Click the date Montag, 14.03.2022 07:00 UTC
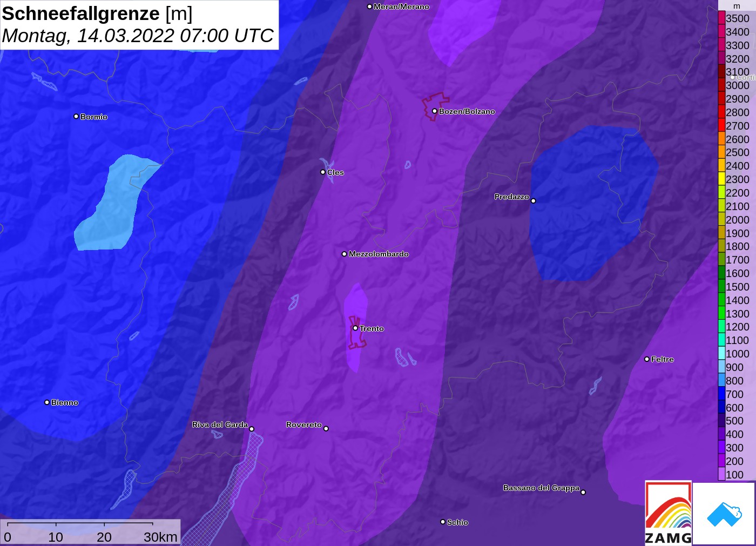 (138, 36)
